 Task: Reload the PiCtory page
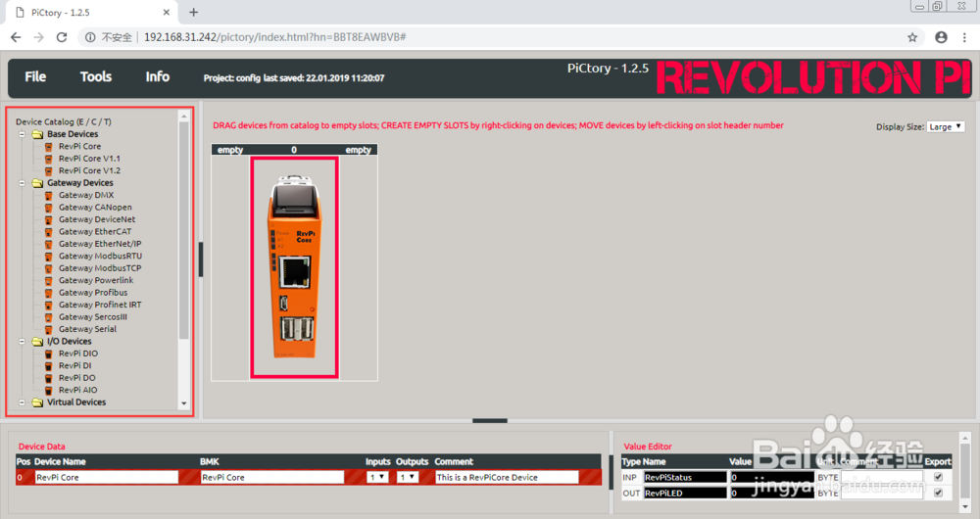(x=61, y=37)
